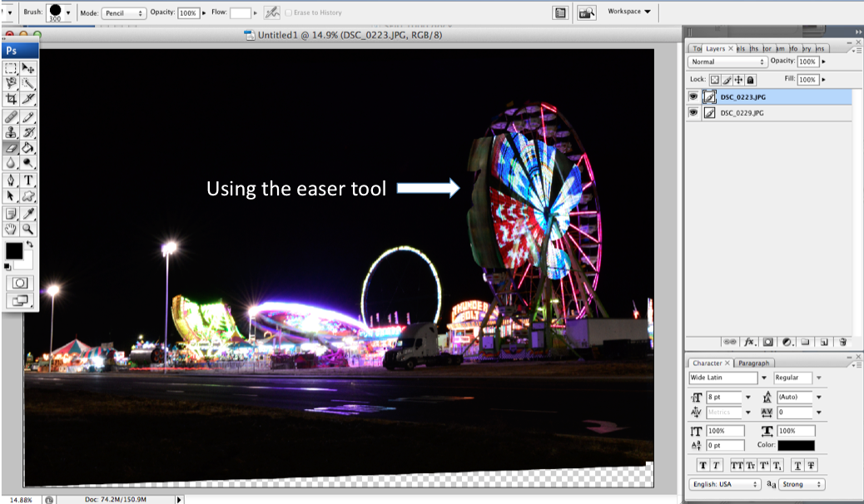
Task: Select the Zoom magnifier tool
Action: (28, 228)
